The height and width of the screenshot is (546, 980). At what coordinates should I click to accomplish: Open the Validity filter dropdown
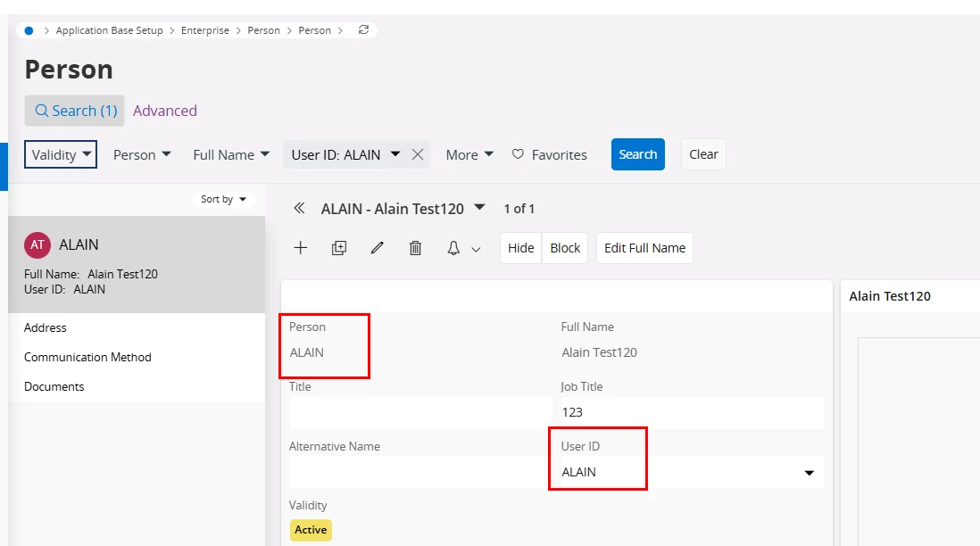[61, 154]
